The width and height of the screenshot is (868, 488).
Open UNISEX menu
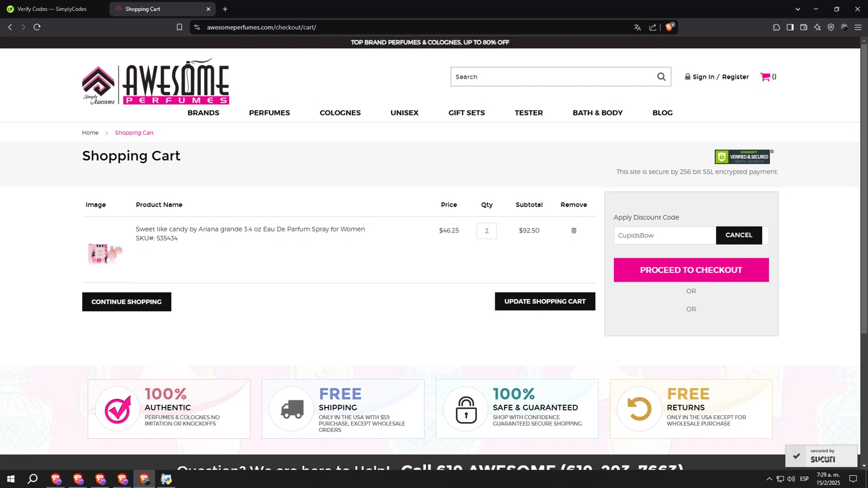pos(404,113)
